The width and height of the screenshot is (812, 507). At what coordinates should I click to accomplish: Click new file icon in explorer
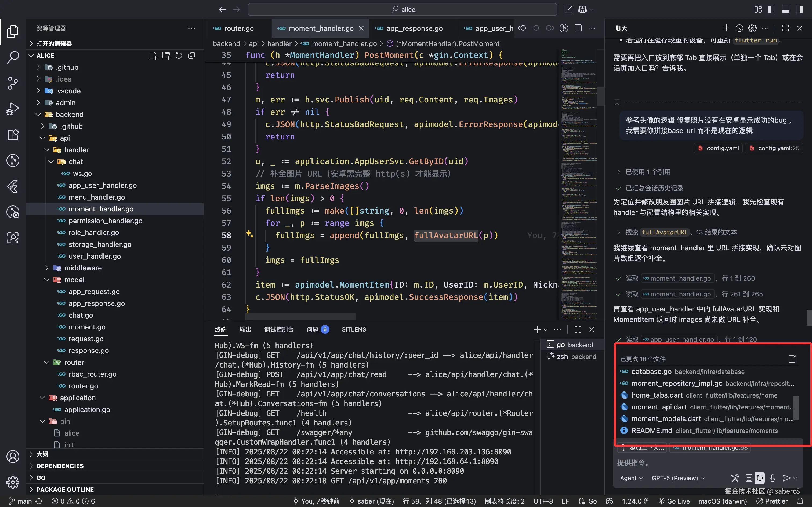153,56
